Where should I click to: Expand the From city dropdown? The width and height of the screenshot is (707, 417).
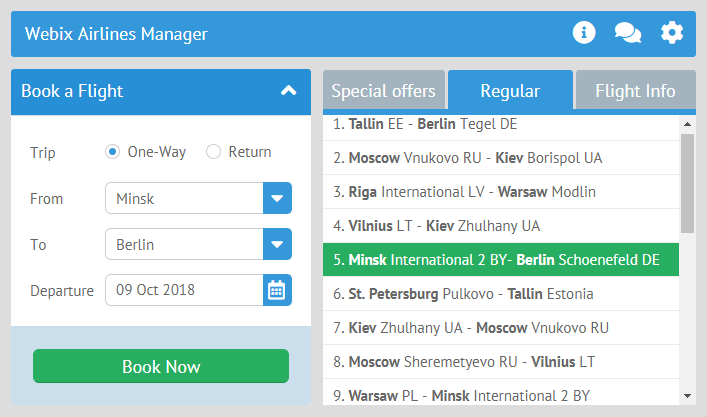point(277,198)
